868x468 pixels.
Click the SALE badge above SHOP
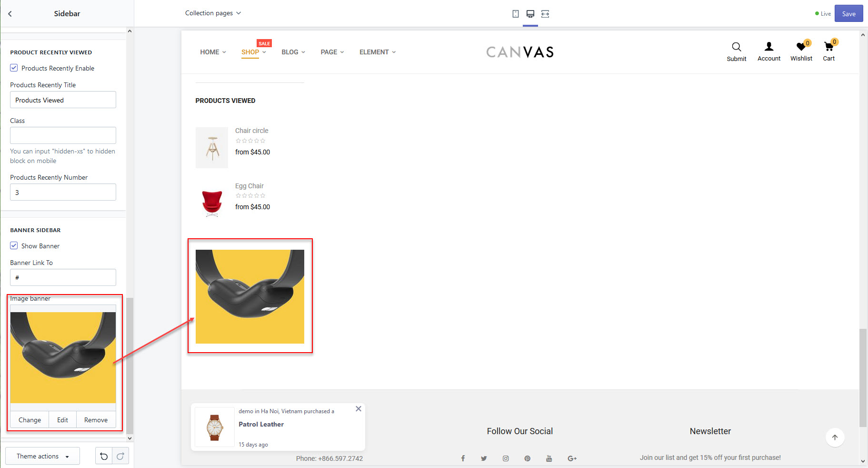[x=264, y=43]
